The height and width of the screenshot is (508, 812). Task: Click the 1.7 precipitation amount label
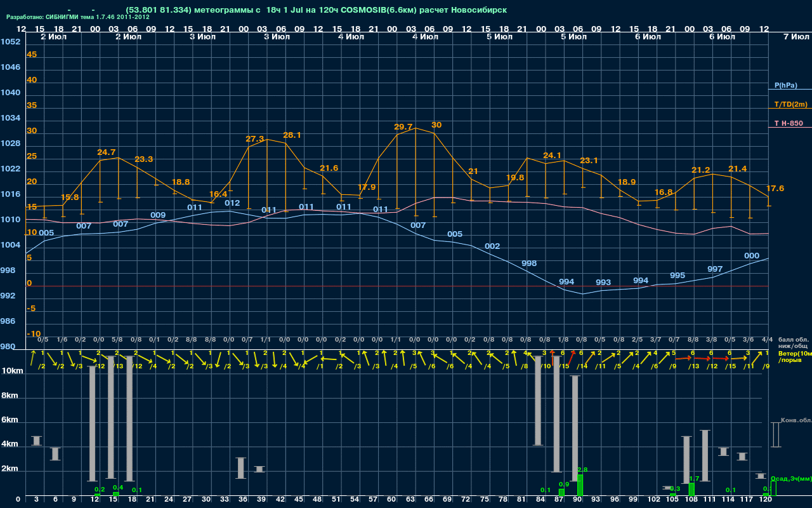(x=694, y=479)
